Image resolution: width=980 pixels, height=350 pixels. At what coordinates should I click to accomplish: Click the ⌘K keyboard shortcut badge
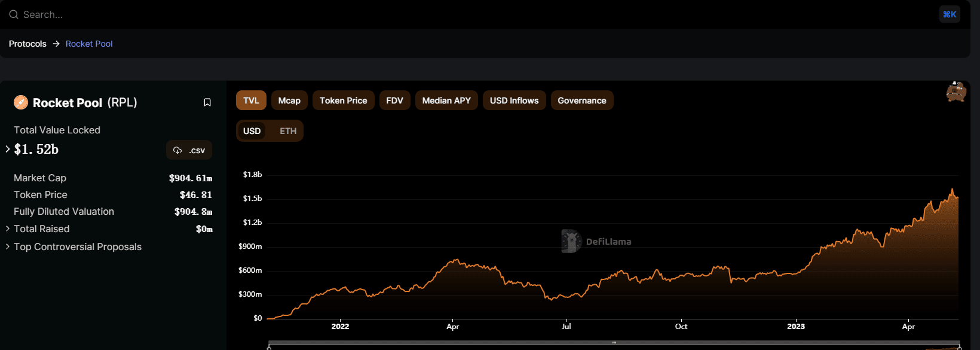point(950,14)
